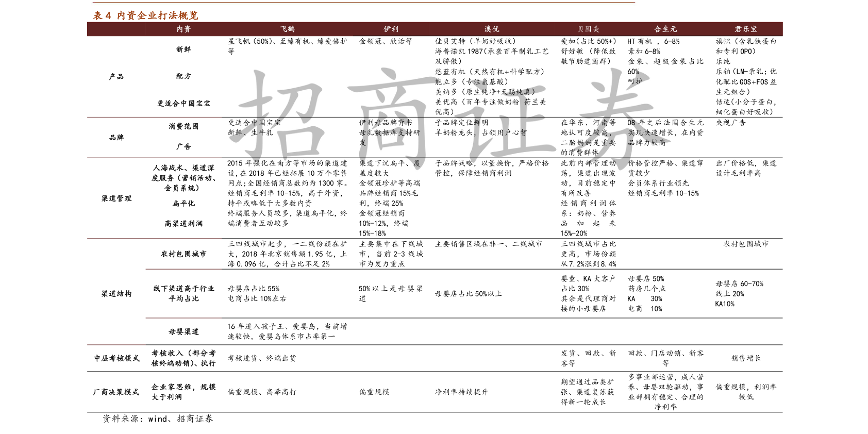Click the 销售增长 cell under 君乐宝
The height and width of the screenshot is (434, 868).
[746, 358]
